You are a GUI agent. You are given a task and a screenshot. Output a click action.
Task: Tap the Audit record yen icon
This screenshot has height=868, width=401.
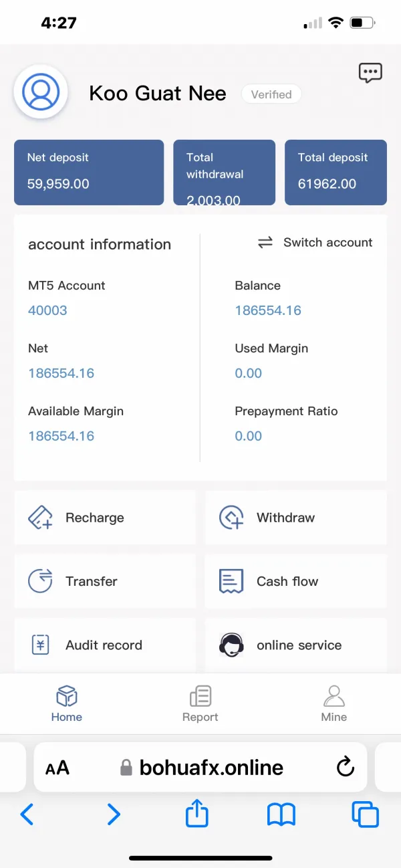tap(40, 645)
